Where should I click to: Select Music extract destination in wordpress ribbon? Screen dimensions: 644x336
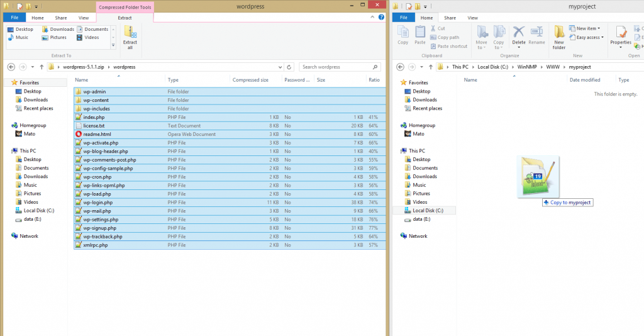(x=18, y=37)
